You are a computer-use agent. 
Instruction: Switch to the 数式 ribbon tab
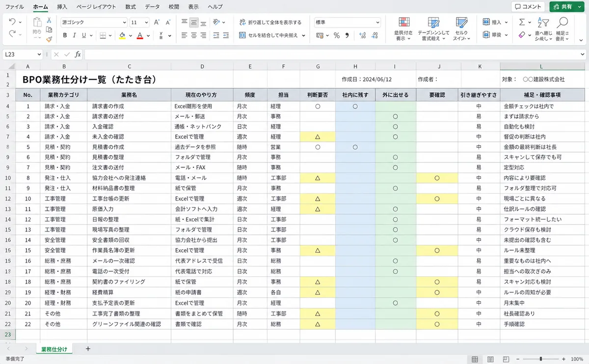click(131, 7)
